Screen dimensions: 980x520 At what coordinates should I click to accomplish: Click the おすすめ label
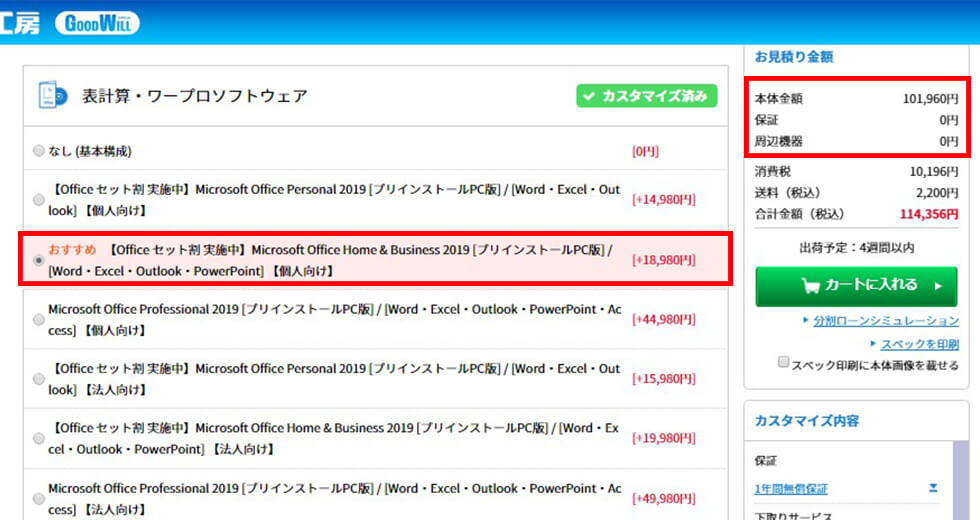pos(72,249)
